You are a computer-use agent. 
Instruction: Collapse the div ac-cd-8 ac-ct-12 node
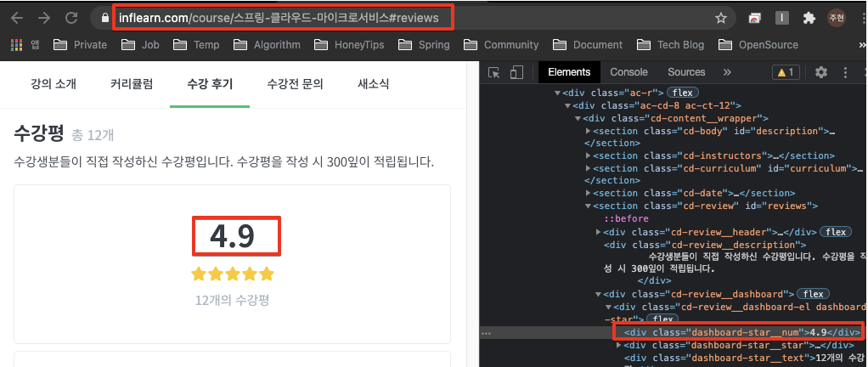567,105
